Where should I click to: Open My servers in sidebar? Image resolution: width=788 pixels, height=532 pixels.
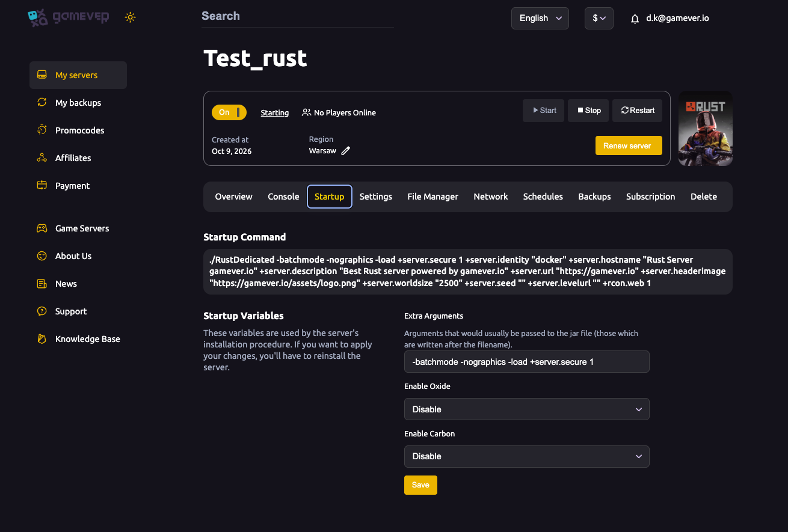(78, 75)
